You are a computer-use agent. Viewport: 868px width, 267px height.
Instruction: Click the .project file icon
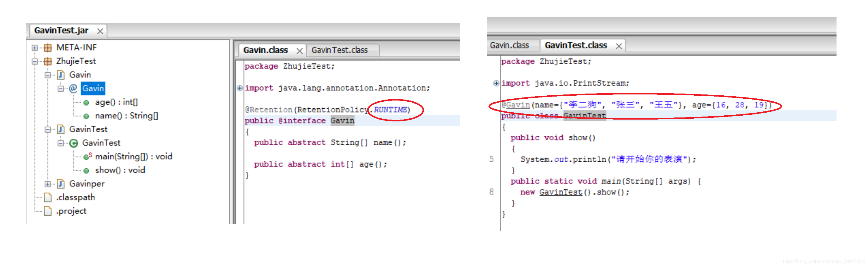point(48,211)
